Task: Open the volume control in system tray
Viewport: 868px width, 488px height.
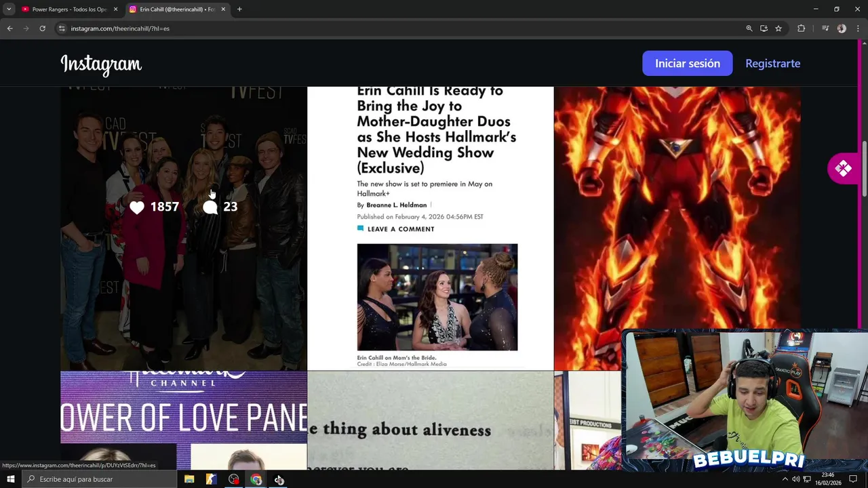Action: click(796, 479)
